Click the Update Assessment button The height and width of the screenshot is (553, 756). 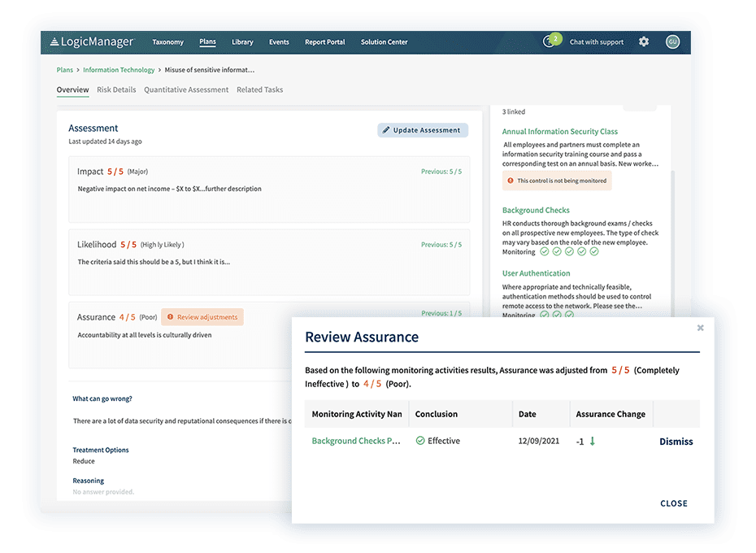(x=423, y=130)
